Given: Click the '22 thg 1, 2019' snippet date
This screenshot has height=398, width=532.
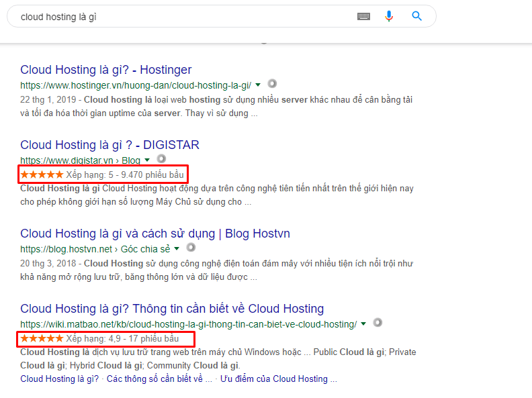Looking at the screenshot, I should [48, 100].
